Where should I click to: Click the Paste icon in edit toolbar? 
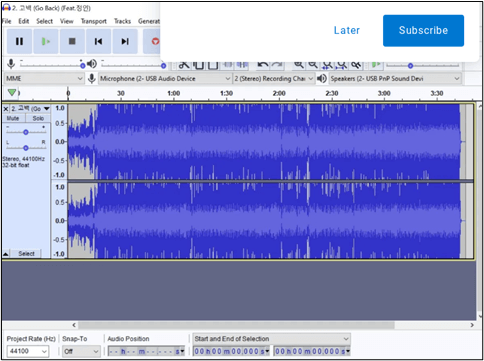coord(213,65)
